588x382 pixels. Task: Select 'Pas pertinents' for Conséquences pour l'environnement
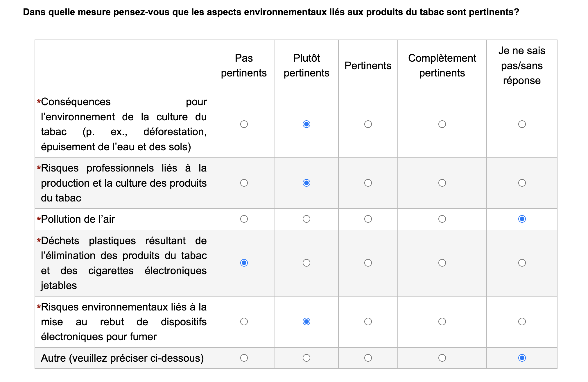244,124
